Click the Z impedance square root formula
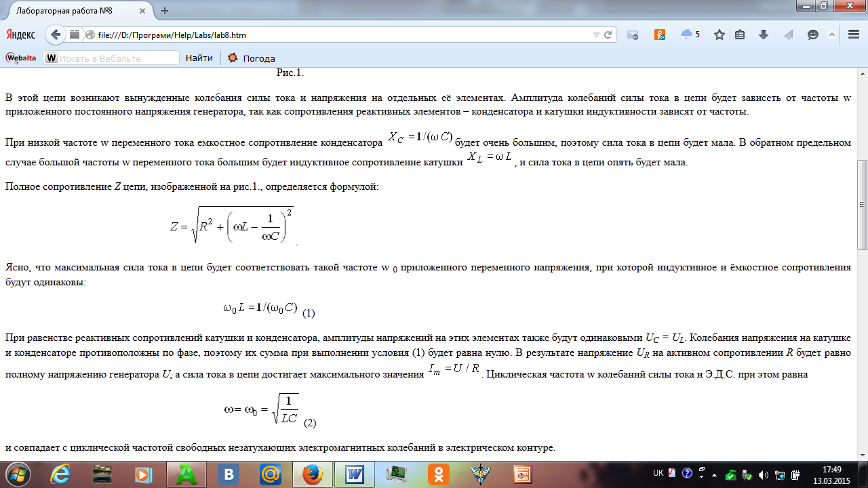 pos(231,224)
